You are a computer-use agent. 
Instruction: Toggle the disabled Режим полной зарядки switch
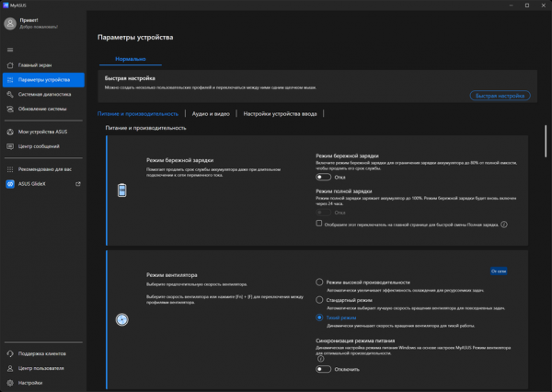coord(323,213)
